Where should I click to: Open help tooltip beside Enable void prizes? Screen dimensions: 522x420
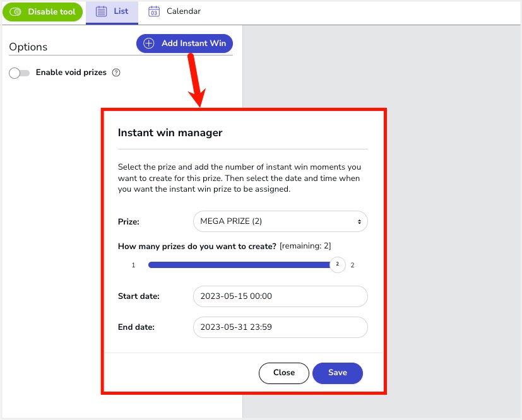[x=116, y=73]
